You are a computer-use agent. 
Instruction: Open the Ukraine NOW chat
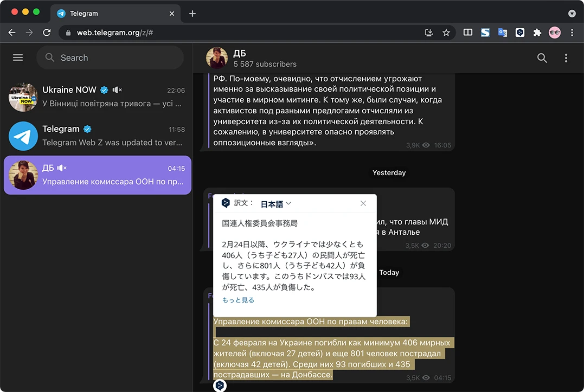click(x=97, y=97)
